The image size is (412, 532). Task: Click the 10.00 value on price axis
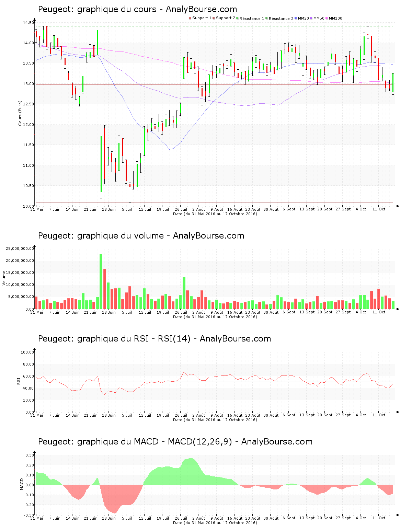pyautogui.click(x=28, y=206)
